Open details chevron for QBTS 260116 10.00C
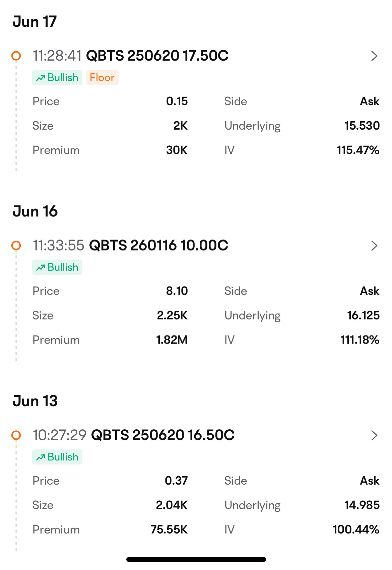Screen dimensions: 392x570 coord(374,246)
